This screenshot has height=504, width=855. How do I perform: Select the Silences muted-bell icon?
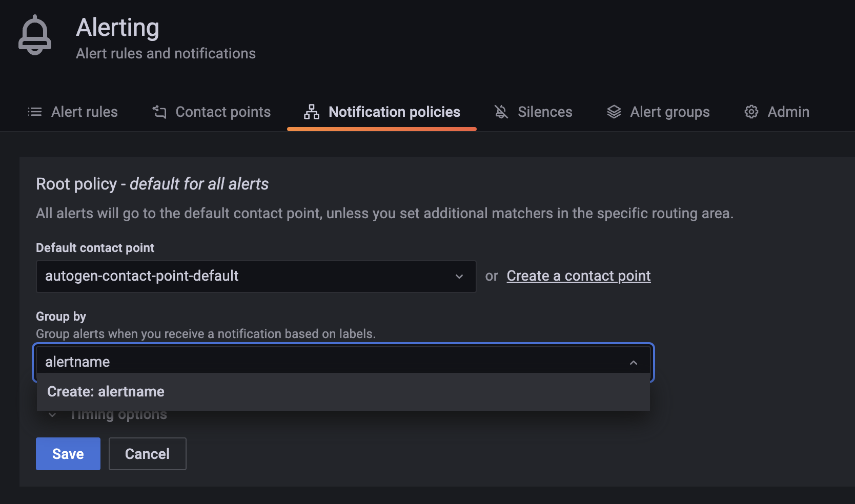[x=501, y=112]
